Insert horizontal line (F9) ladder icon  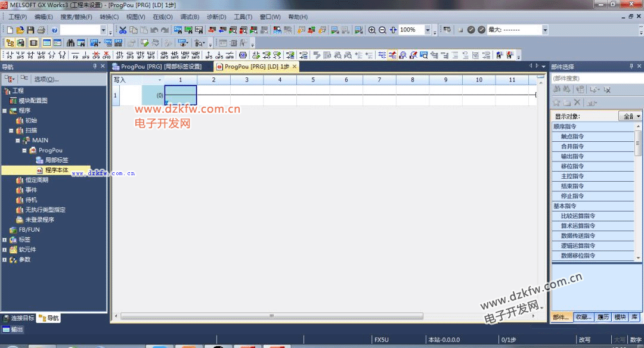point(76,55)
